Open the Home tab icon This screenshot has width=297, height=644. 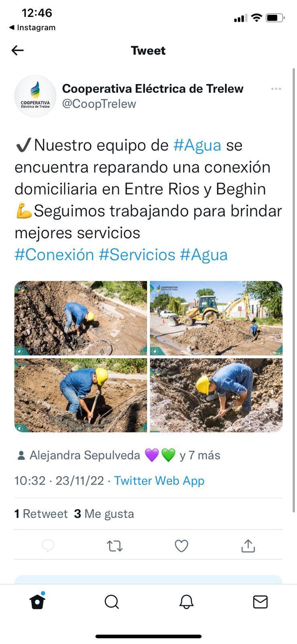(x=37, y=601)
